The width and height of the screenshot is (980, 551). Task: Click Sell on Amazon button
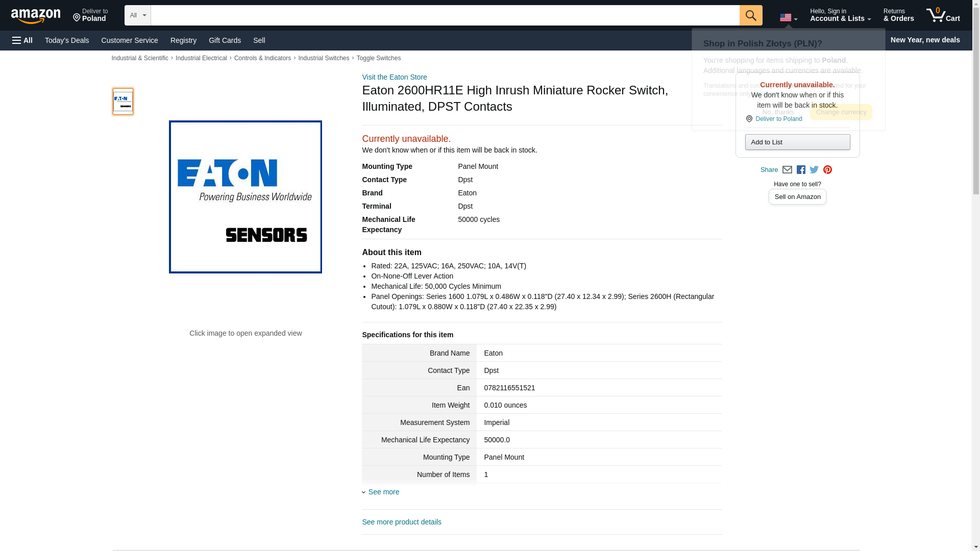pyautogui.click(x=797, y=197)
